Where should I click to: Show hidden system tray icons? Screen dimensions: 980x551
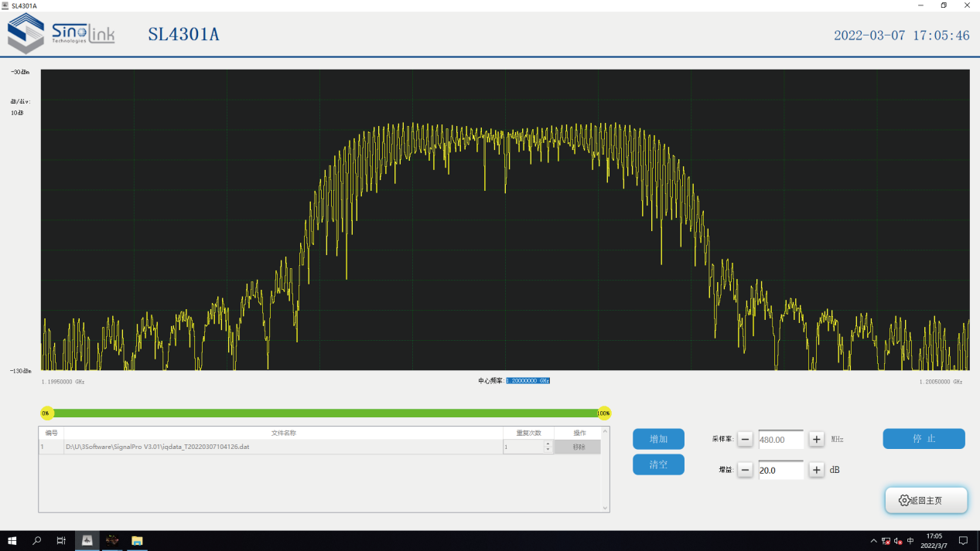point(874,540)
